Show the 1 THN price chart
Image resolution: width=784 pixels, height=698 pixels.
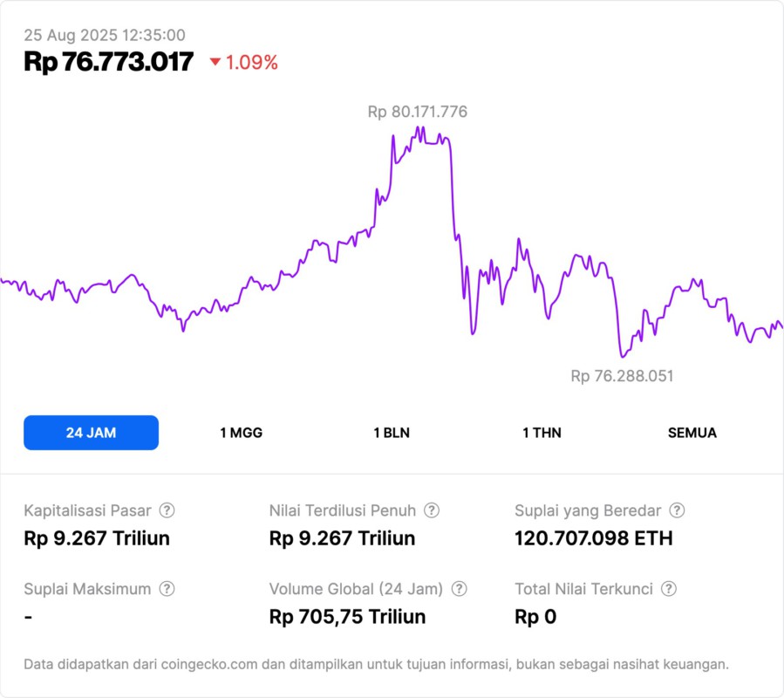[542, 433]
